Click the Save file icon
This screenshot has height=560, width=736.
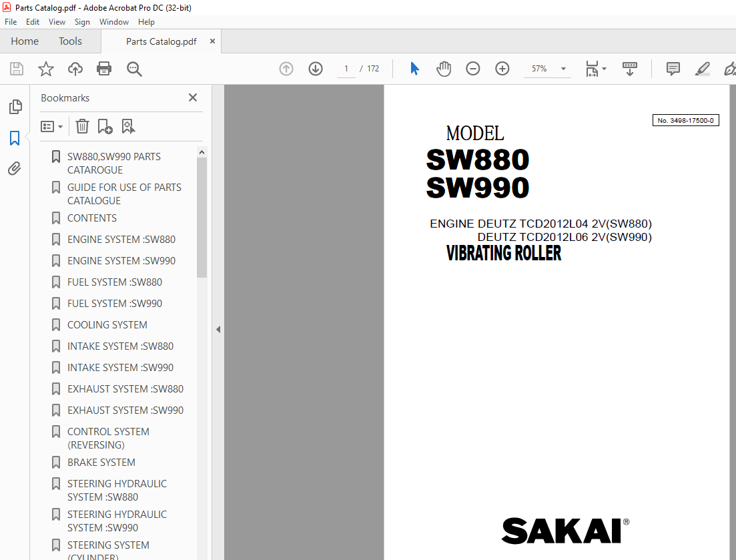click(17, 69)
